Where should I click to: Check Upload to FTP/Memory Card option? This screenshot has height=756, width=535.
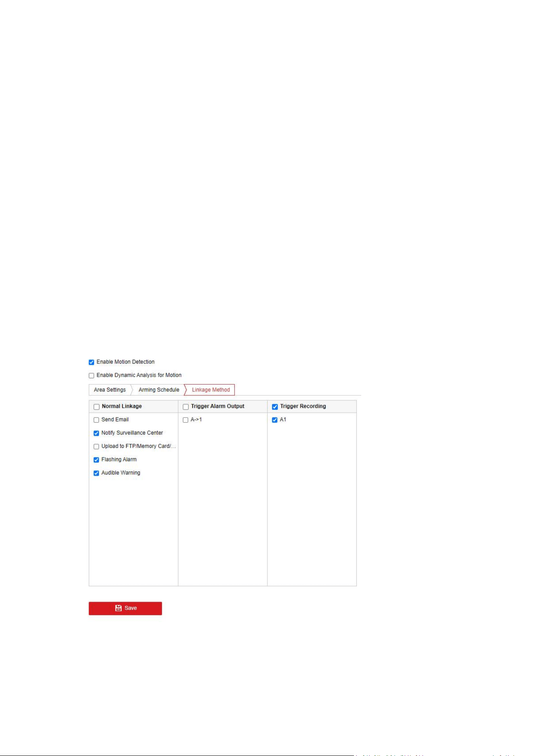(96, 447)
